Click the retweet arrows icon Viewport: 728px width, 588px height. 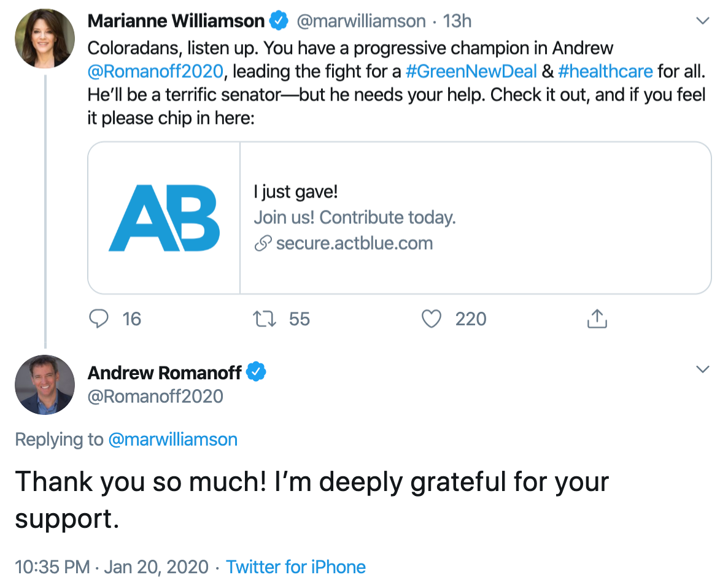(x=265, y=319)
